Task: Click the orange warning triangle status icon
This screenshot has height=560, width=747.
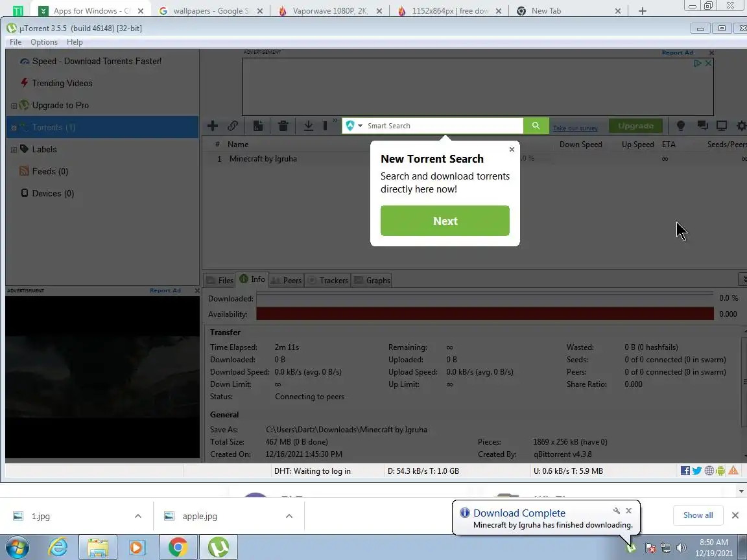Action: click(733, 471)
